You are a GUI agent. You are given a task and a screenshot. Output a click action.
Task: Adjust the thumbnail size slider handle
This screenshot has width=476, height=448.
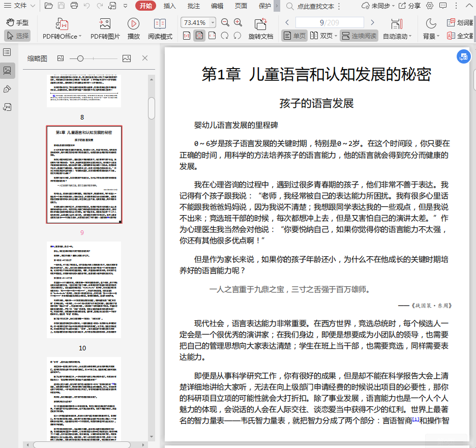pyautogui.click(x=80, y=58)
